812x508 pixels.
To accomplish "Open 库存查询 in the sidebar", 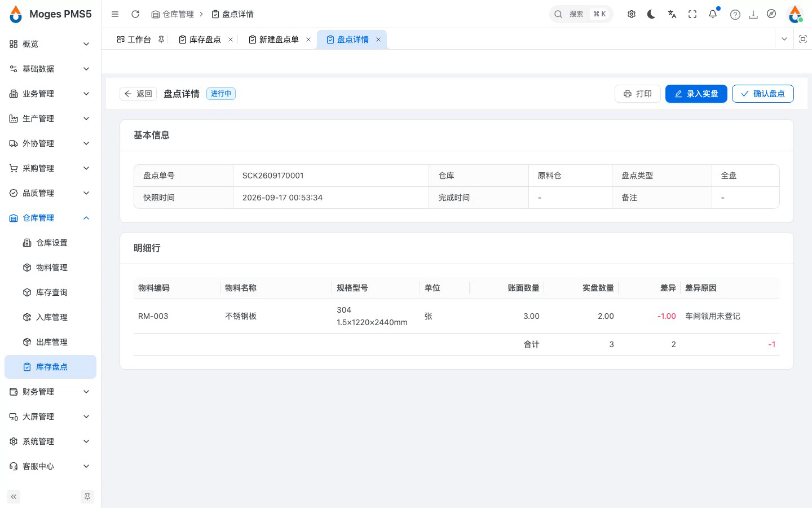I will point(50,292).
